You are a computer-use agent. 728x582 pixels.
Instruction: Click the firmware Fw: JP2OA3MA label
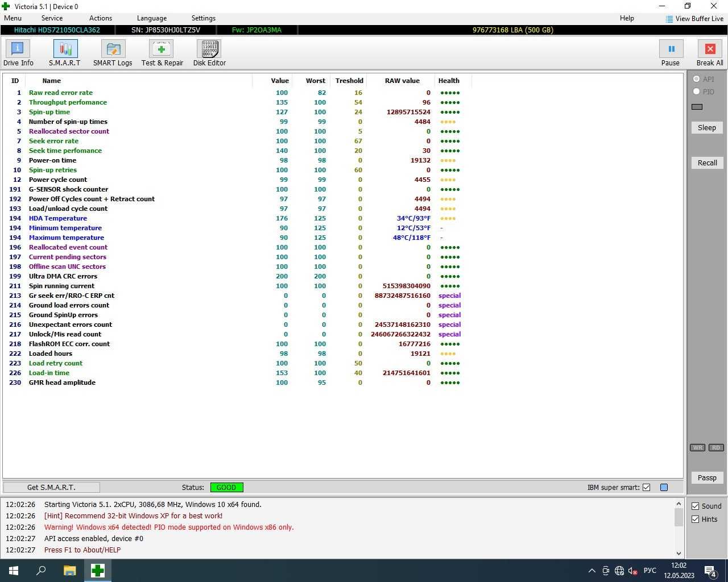pos(257,30)
